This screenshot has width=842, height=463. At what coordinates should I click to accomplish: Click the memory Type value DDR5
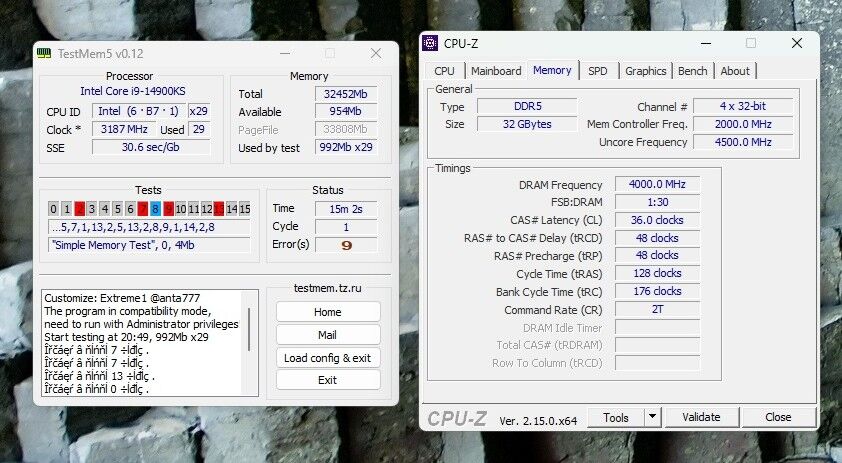point(527,106)
